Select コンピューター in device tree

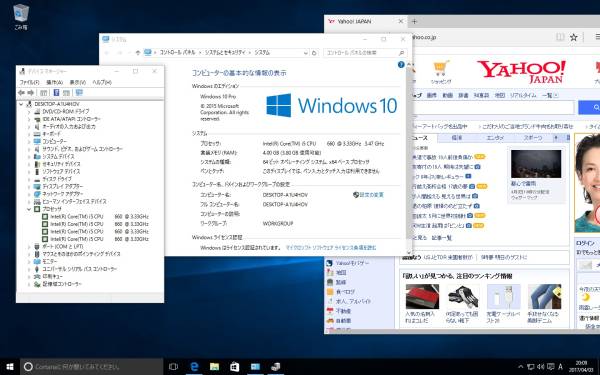(x=54, y=142)
